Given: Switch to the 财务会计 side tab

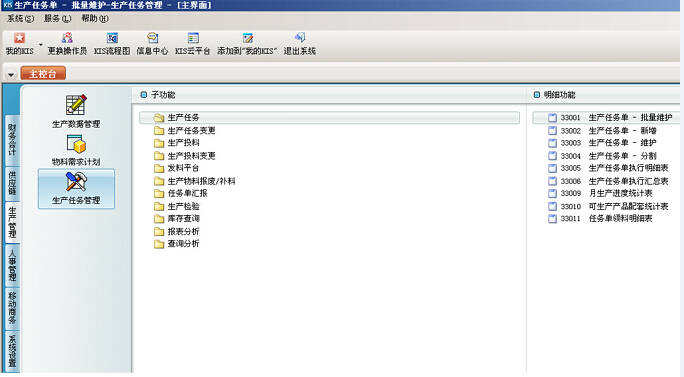Looking at the screenshot, I should click(x=12, y=141).
